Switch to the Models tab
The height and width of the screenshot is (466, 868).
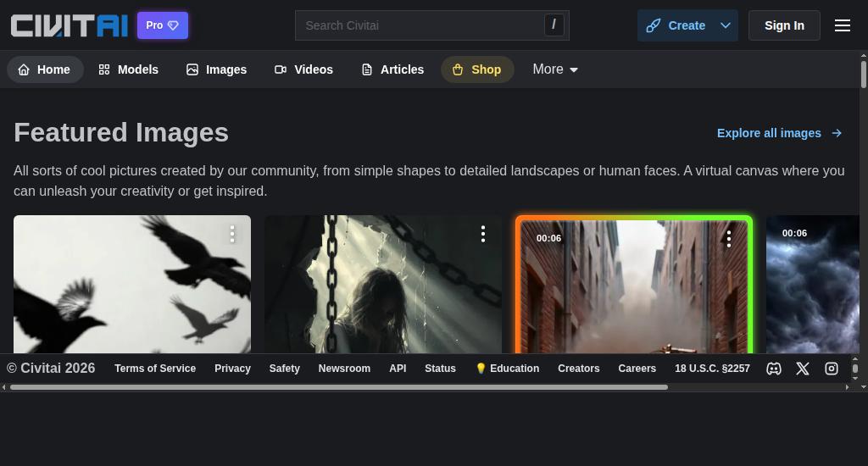(x=128, y=69)
